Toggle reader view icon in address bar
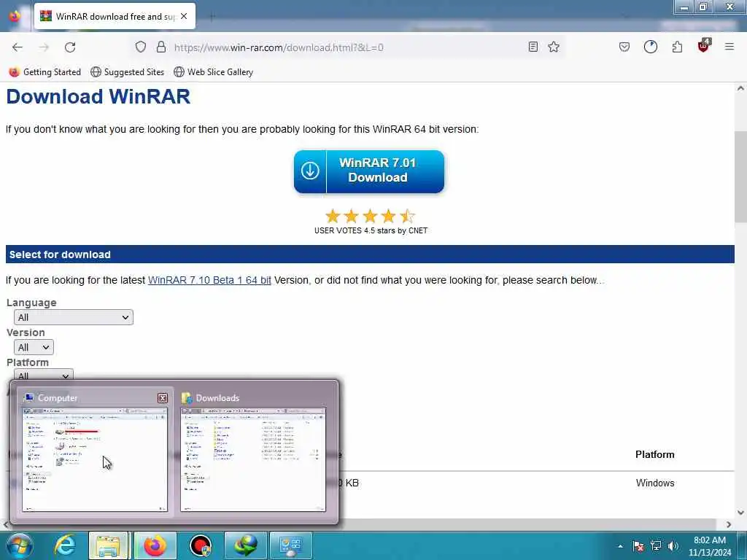This screenshot has width=747, height=560. pos(533,47)
